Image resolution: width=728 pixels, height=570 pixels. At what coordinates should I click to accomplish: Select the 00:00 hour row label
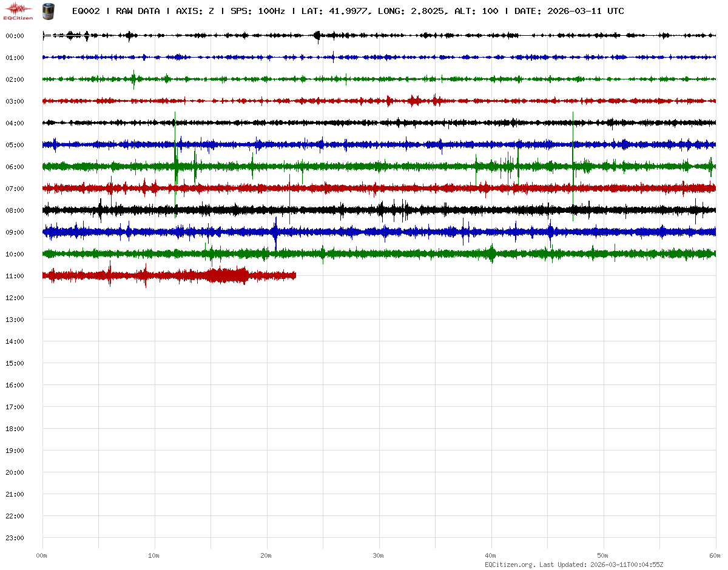tap(15, 36)
